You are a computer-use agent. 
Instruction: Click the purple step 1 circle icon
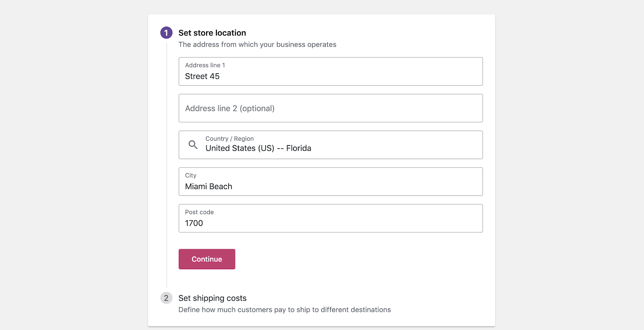[x=166, y=33]
